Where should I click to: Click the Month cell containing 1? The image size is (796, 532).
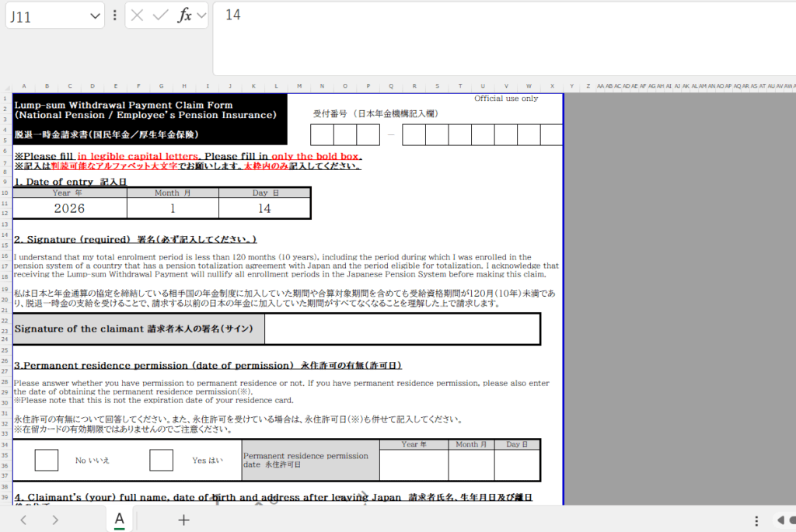[x=173, y=208]
